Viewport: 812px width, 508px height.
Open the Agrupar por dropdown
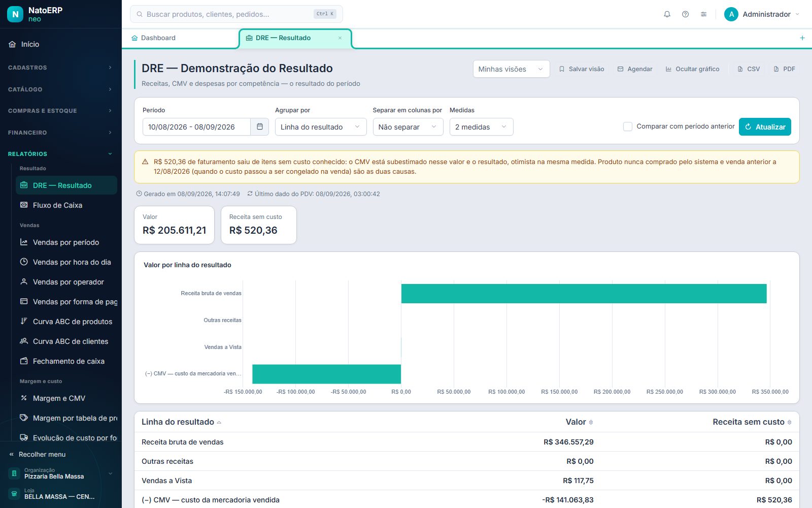[321, 127]
